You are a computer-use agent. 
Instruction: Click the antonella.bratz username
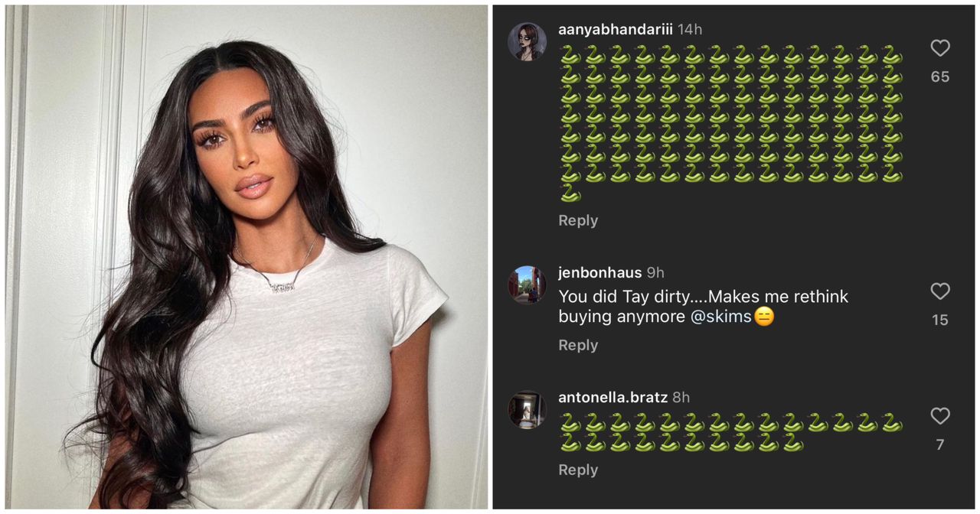coord(612,398)
